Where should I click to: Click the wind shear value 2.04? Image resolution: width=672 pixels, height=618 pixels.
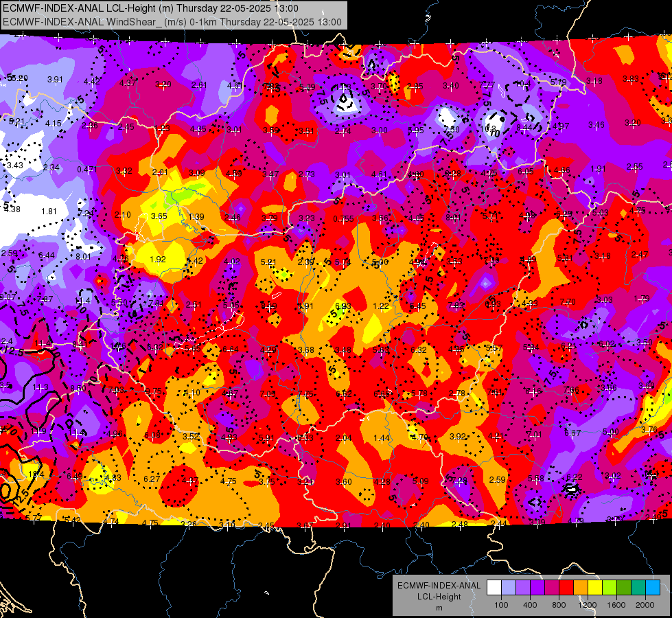(344, 438)
